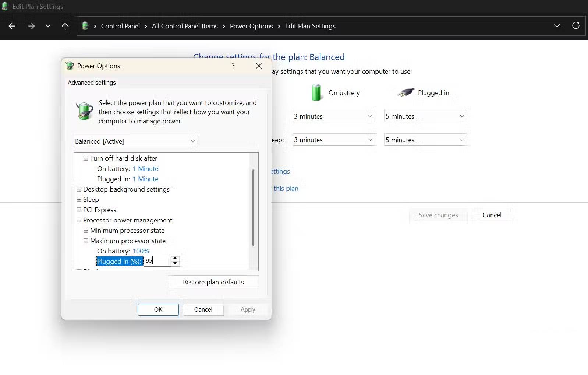Screen dimensions: 588x375
Task: Open address bar history dropdown chevron
Action: tap(557, 26)
